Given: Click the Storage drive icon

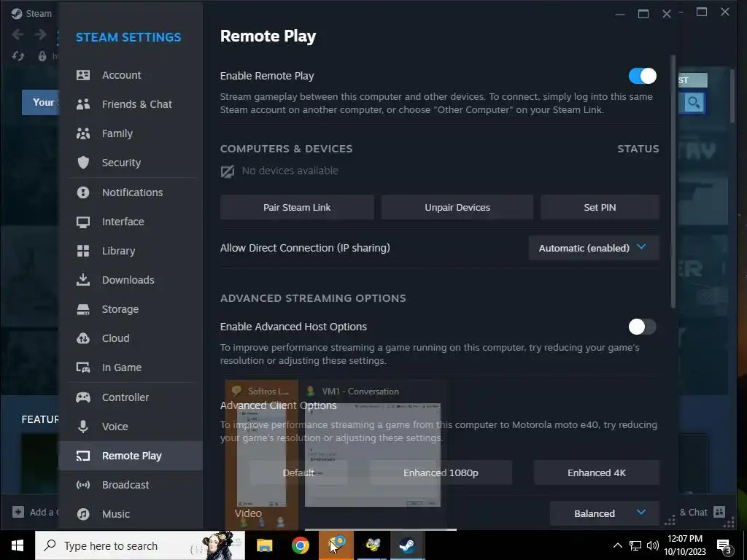Looking at the screenshot, I should point(83,309).
